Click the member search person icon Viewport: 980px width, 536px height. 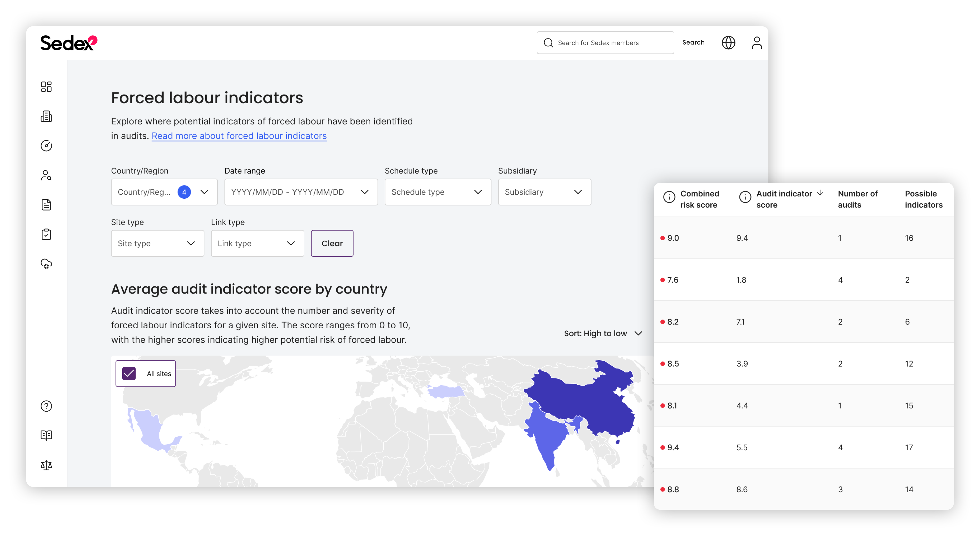tap(46, 175)
